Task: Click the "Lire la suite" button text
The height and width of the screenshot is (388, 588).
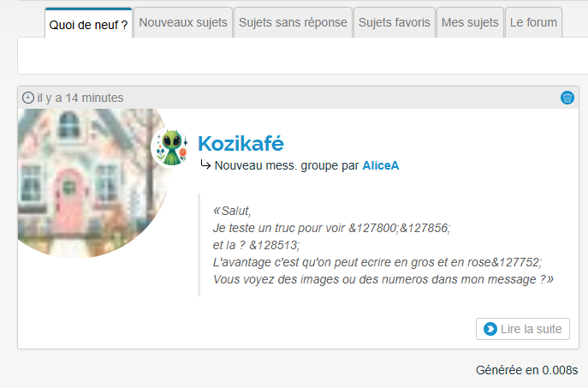Action: tap(531, 329)
